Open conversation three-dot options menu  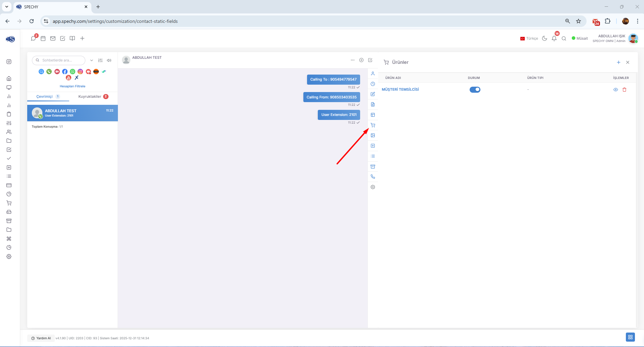click(352, 60)
